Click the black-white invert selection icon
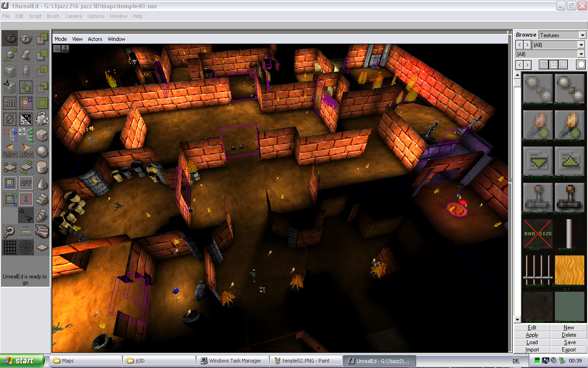 click(x=26, y=119)
